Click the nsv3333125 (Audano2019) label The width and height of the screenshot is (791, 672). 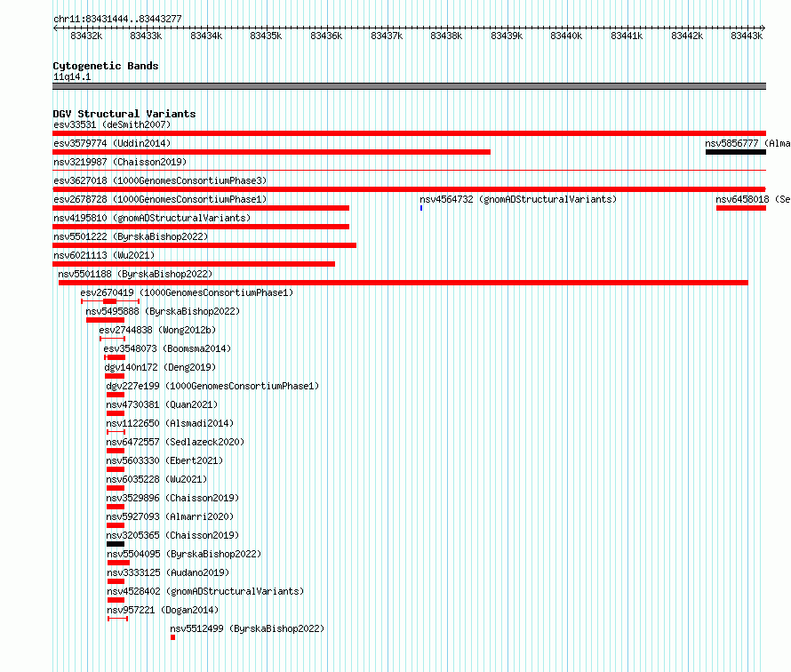tap(168, 572)
